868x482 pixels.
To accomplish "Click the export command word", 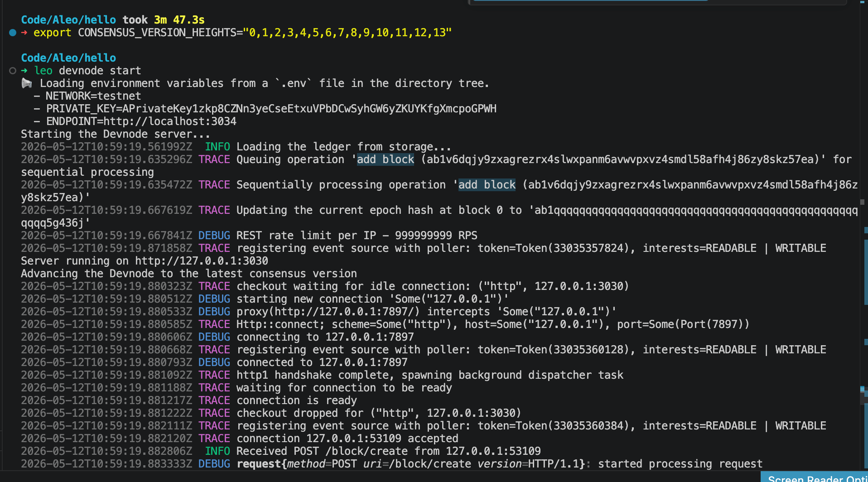I will 52,33.
